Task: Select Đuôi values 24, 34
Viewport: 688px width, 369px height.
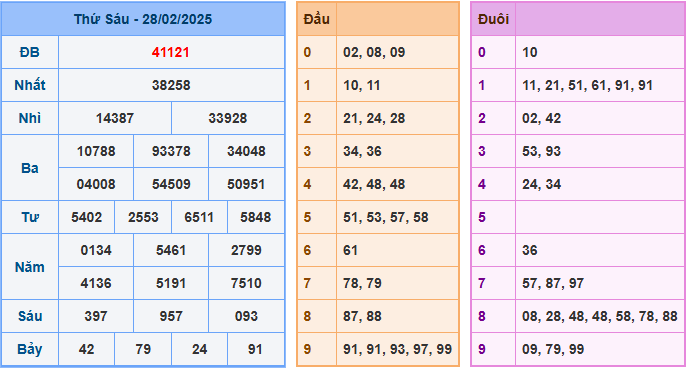Action: tap(541, 184)
